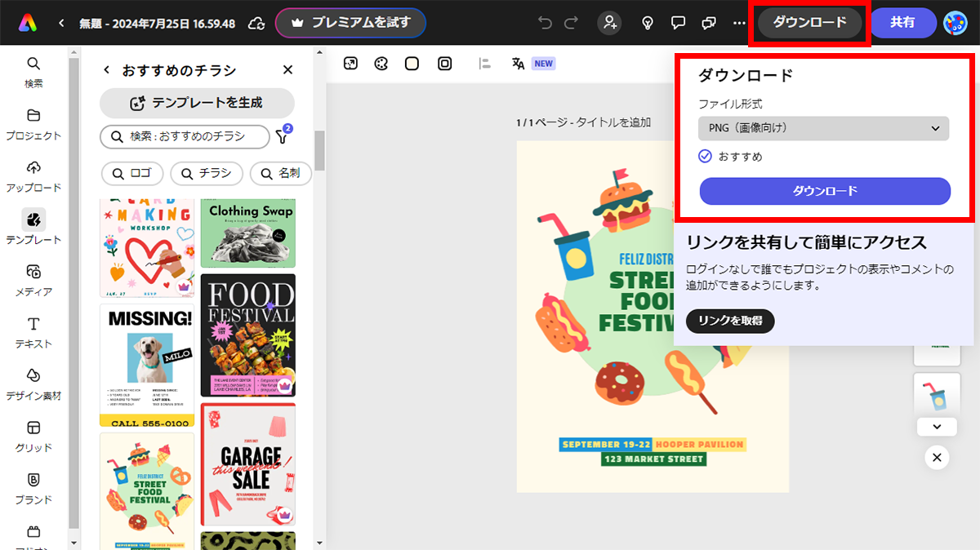Open the メディア panel in the sidebar

point(33,279)
